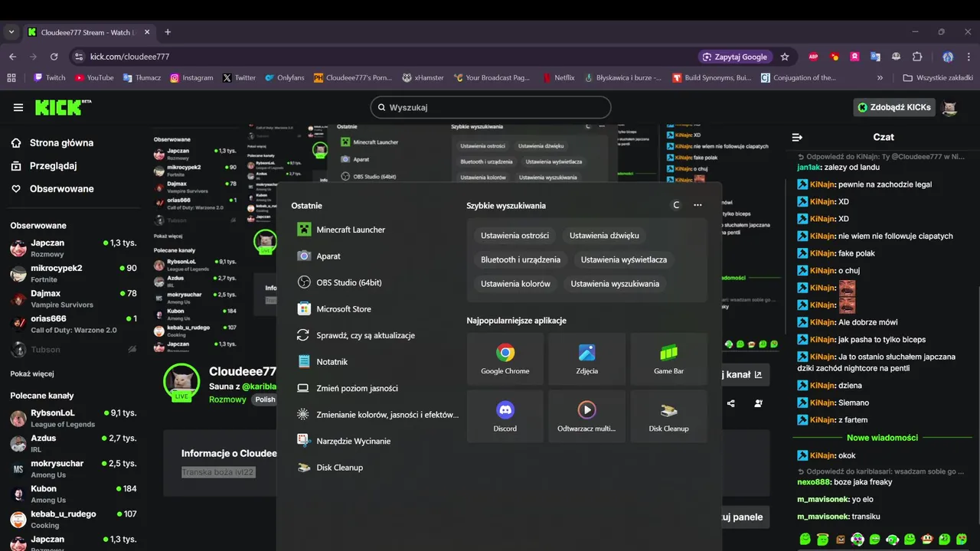This screenshot has height=551, width=980.
Task: Select 'Ustawienia wyszukiwania' quick search chip
Action: pos(615,284)
